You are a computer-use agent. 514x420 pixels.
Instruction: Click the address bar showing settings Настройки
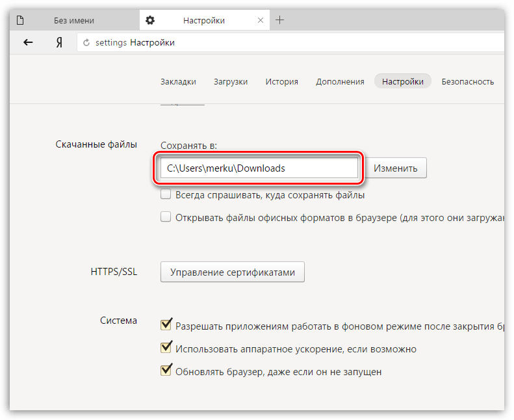click(x=290, y=43)
